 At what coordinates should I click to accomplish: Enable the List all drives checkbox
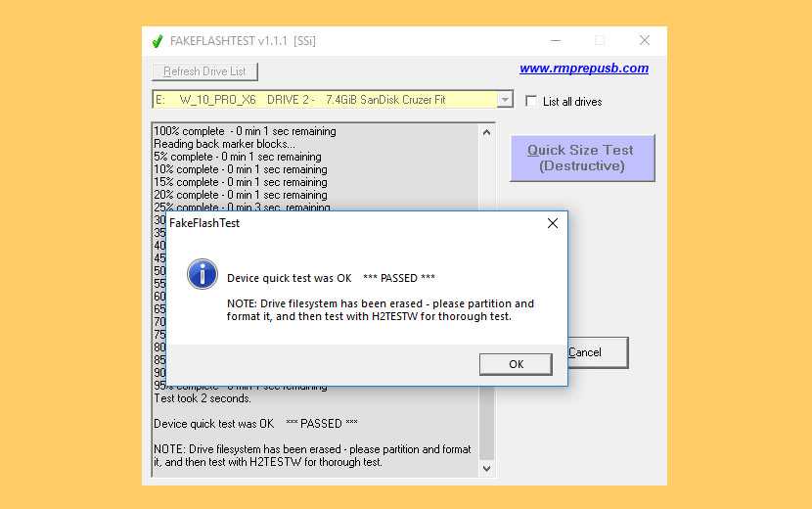531,101
